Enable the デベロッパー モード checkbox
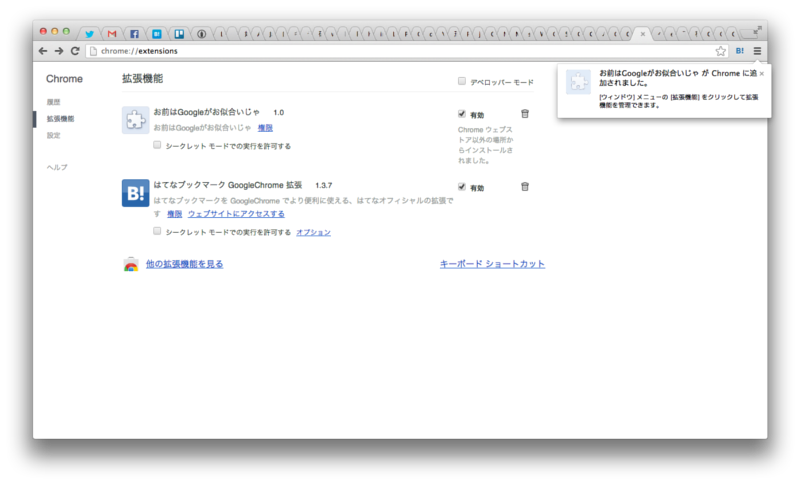This screenshot has height=485, width=800. point(462,81)
